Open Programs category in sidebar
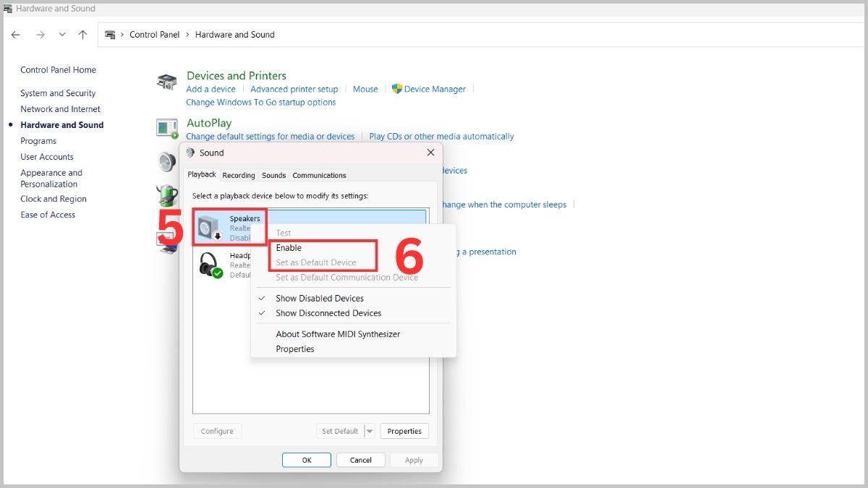Viewport: 868px width, 488px height. 38,141
